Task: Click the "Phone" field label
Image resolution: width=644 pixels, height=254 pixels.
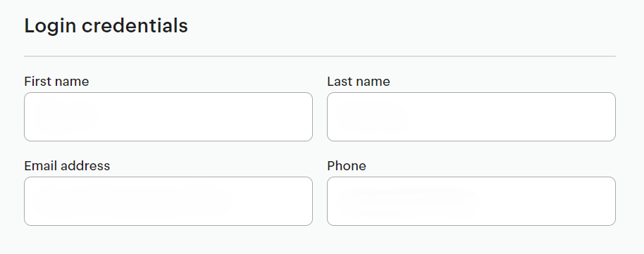Action: click(347, 166)
